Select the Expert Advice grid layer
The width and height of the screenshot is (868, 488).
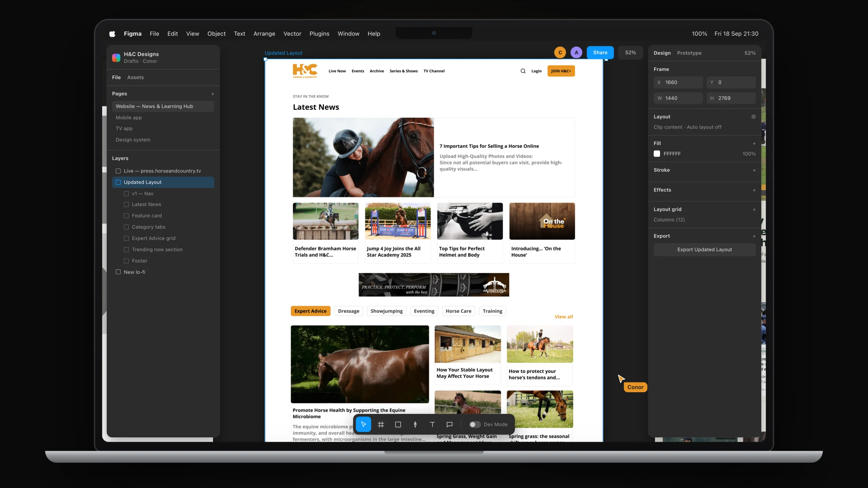click(x=163, y=238)
